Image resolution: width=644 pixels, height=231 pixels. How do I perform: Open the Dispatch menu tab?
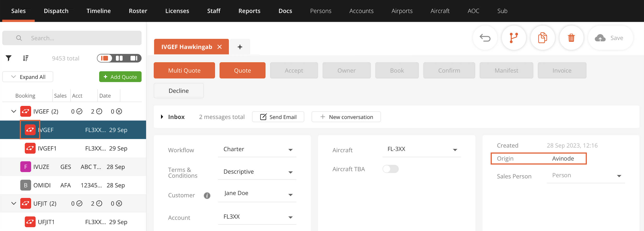(x=56, y=11)
